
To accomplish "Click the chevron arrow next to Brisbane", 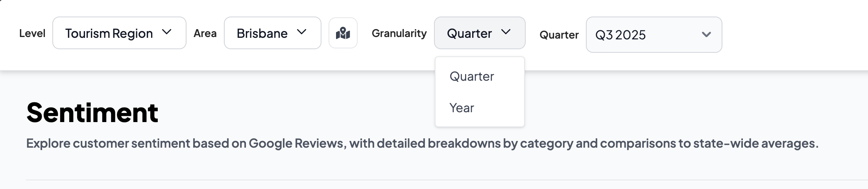I will pyautogui.click(x=302, y=32).
